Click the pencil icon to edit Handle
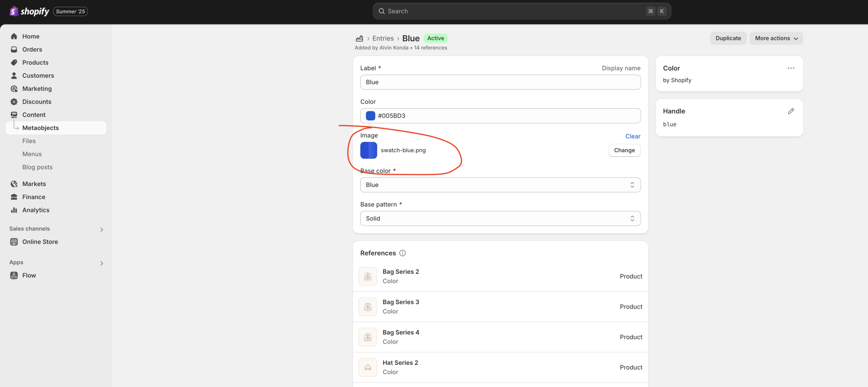The image size is (868, 387). [791, 111]
